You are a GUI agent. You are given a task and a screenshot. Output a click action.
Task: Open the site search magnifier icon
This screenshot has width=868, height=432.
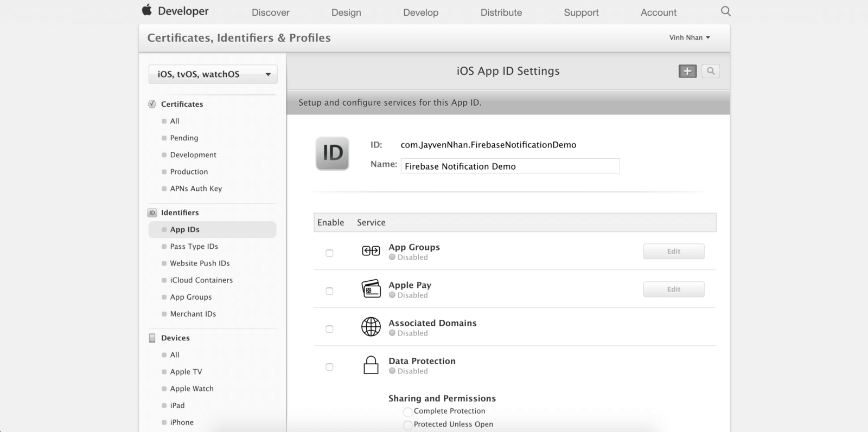coord(725,11)
